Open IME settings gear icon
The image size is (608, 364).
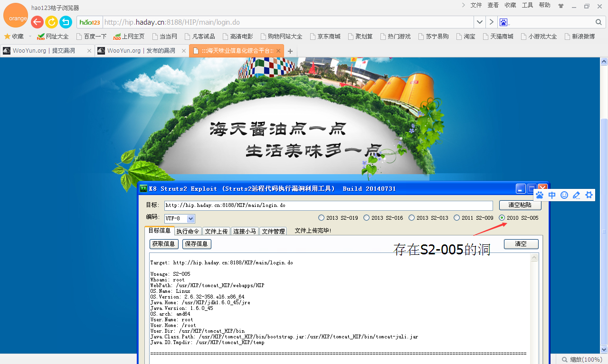[x=589, y=195]
